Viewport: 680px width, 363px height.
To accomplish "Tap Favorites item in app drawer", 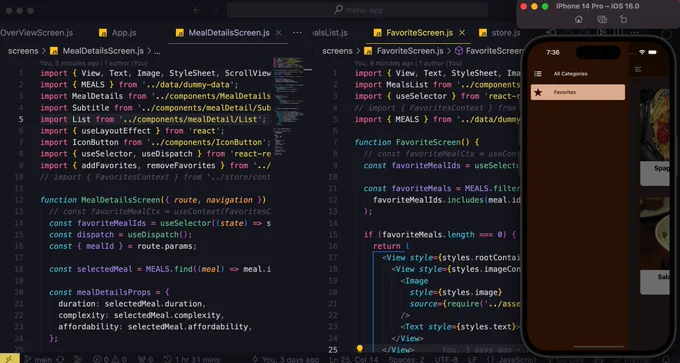I will point(578,92).
